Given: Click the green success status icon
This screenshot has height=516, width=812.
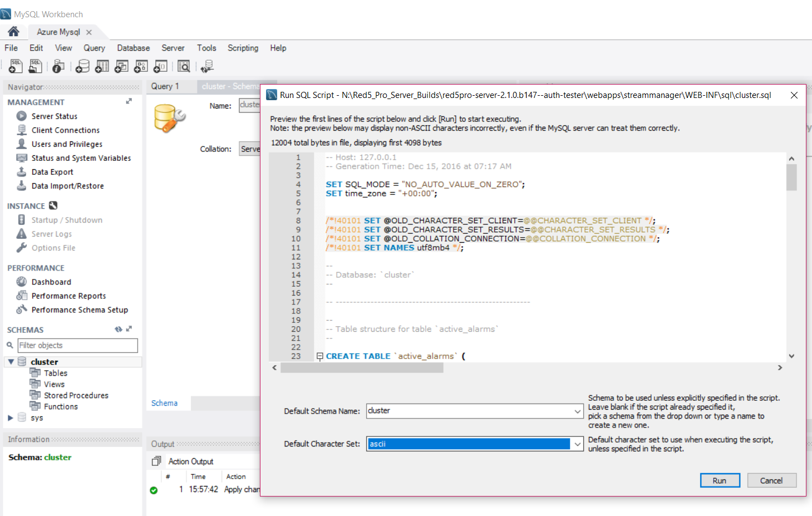Looking at the screenshot, I should pos(154,490).
